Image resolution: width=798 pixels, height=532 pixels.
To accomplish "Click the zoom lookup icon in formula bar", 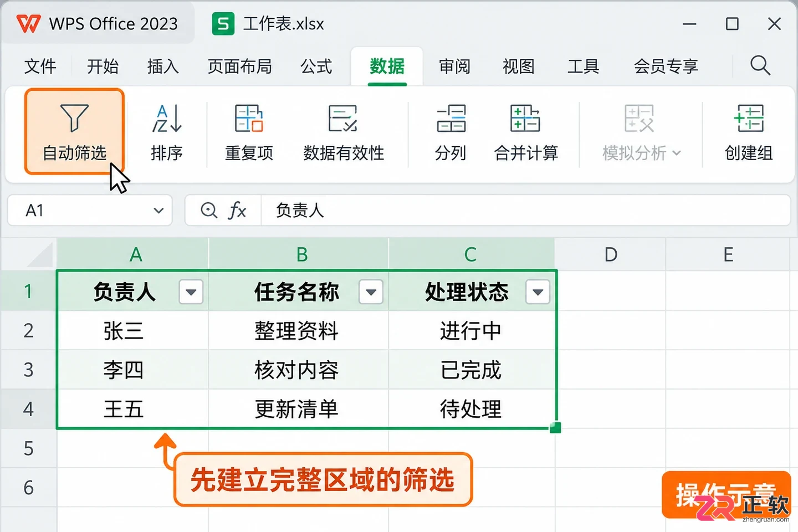I will tap(209, 211).
